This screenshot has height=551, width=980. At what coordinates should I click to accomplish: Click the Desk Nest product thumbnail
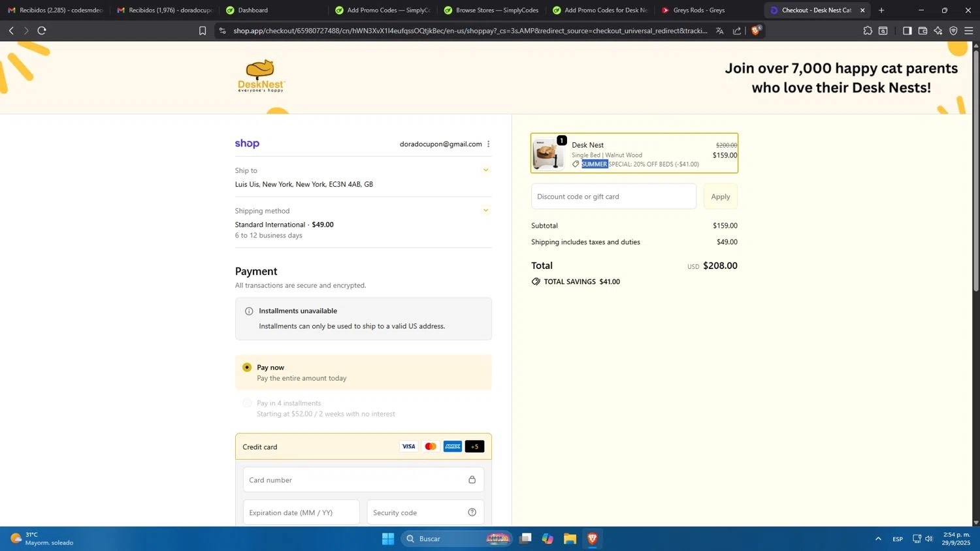(x=548, y=154)
